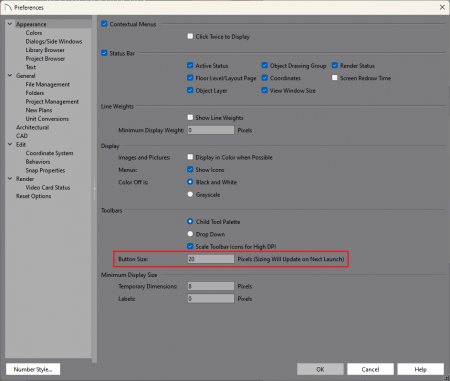Open File Management preferences

48,84
